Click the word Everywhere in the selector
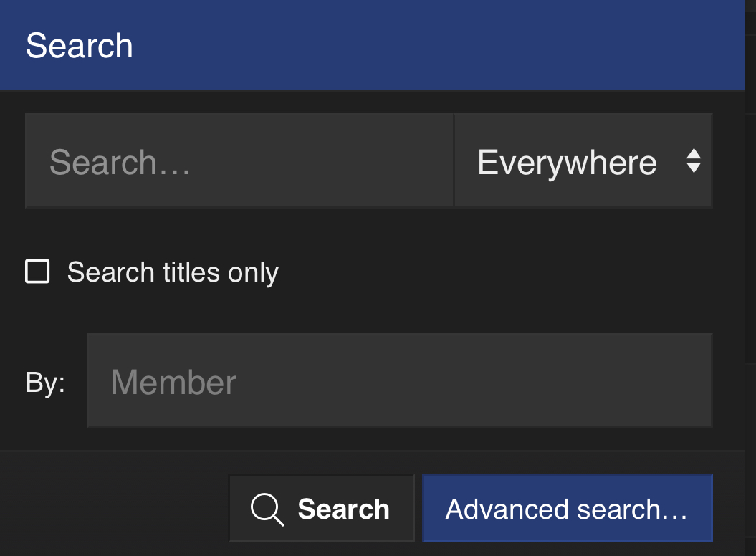The height and width of the screenshot is (556, 756). 567,163
